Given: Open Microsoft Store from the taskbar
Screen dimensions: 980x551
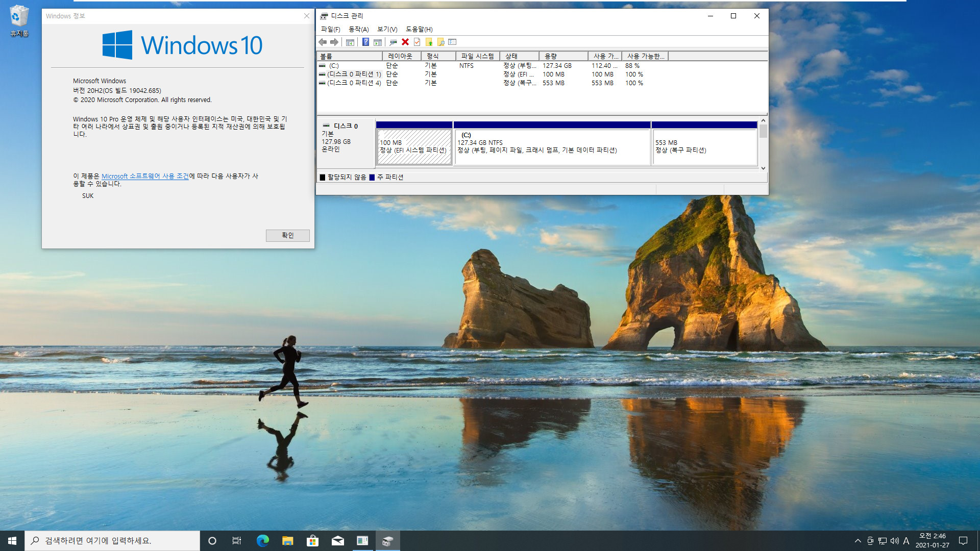Looking at the screenshot, I should coord(312,541).
